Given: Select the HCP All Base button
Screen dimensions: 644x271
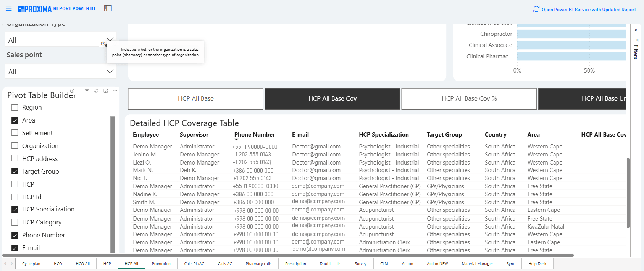Looking at the screenshot, I should point(195,99).
